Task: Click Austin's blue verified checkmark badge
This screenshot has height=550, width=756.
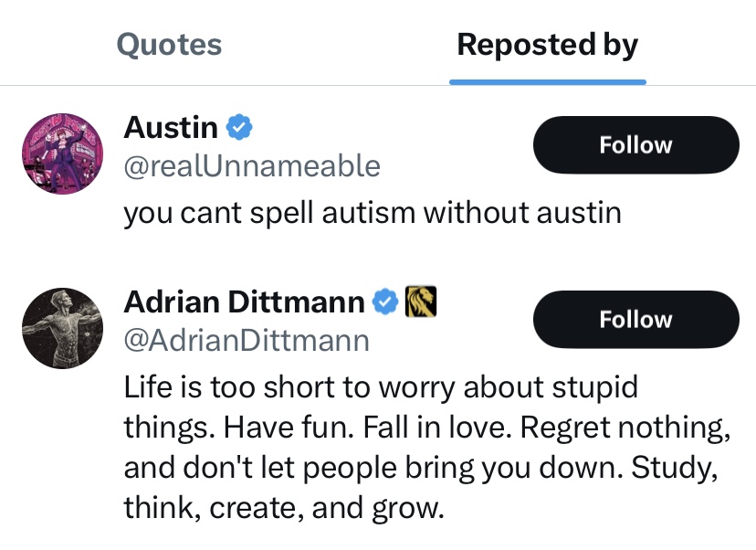Action: pos(240,127)
